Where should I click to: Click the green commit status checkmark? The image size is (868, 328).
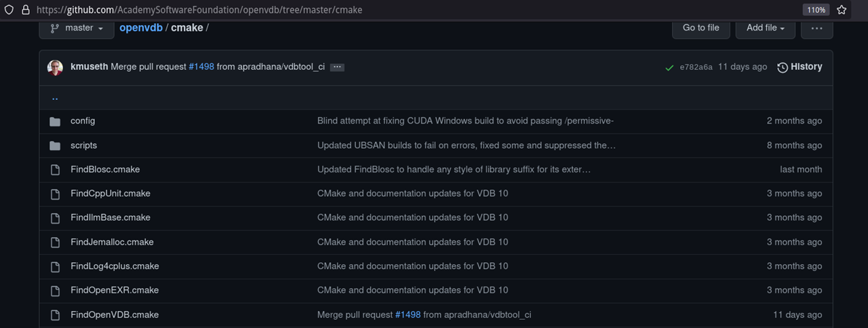(669, 67)
